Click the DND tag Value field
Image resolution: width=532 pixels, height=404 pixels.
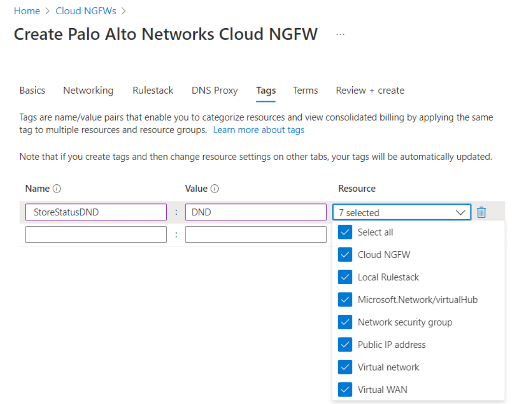tap(255, 212)
